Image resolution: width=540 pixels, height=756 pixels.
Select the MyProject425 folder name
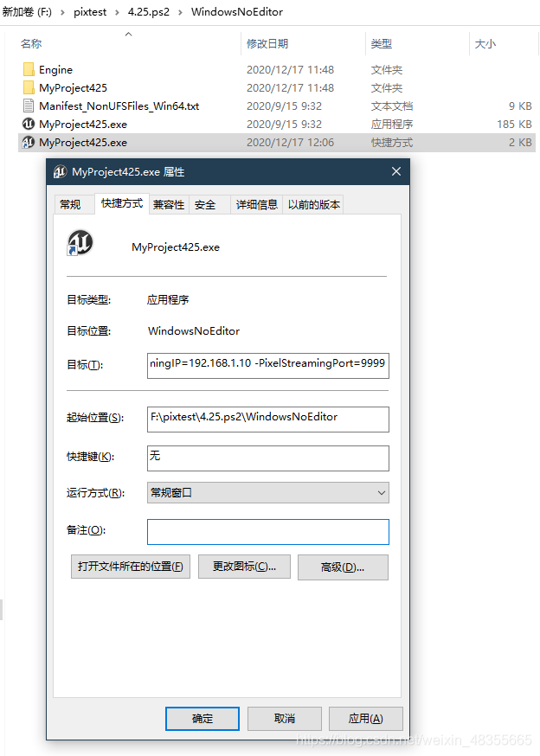(73, 87)
